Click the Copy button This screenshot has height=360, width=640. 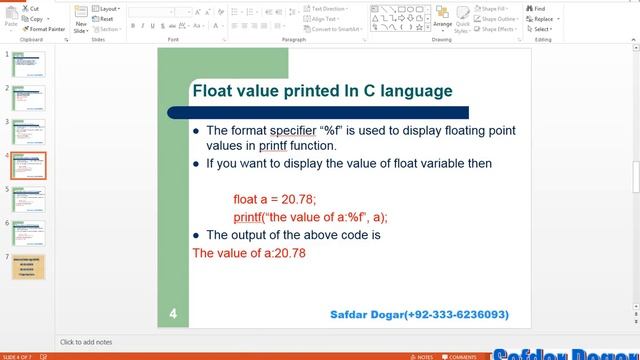click(x=33, y=19)
